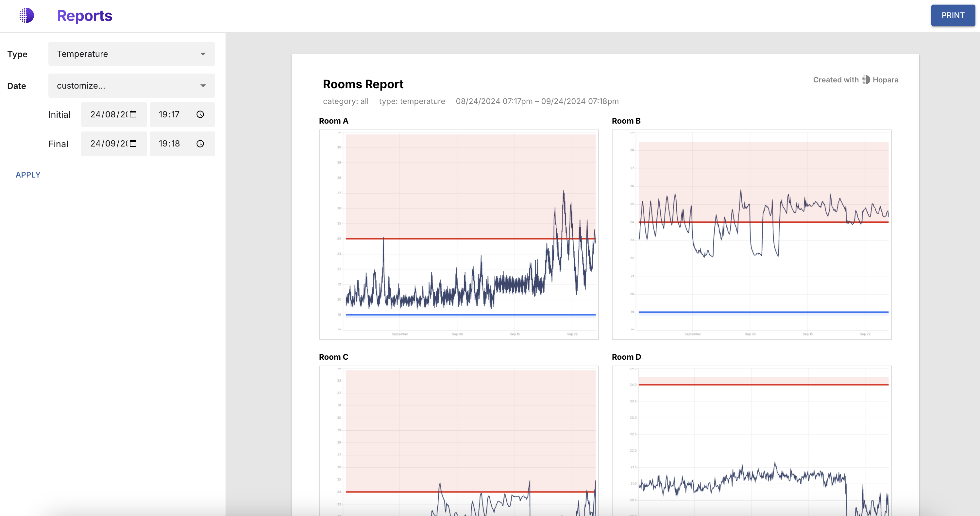Viewport: 980px width, 516px height.
Task: Edit the Final time 19:18 field
Action: [182, 144]
